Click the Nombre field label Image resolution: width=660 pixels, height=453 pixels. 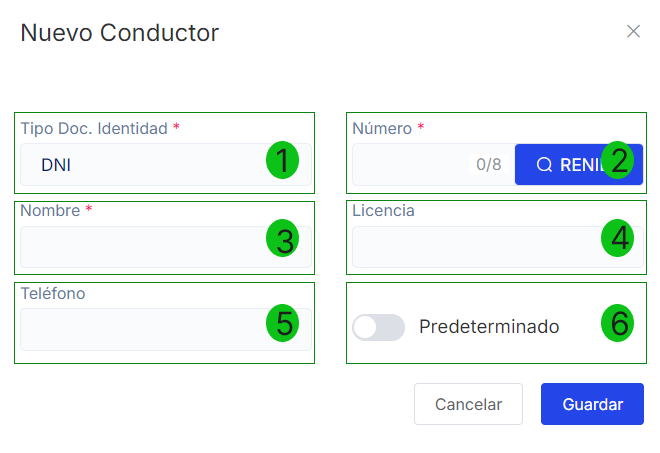pos(50,211)
